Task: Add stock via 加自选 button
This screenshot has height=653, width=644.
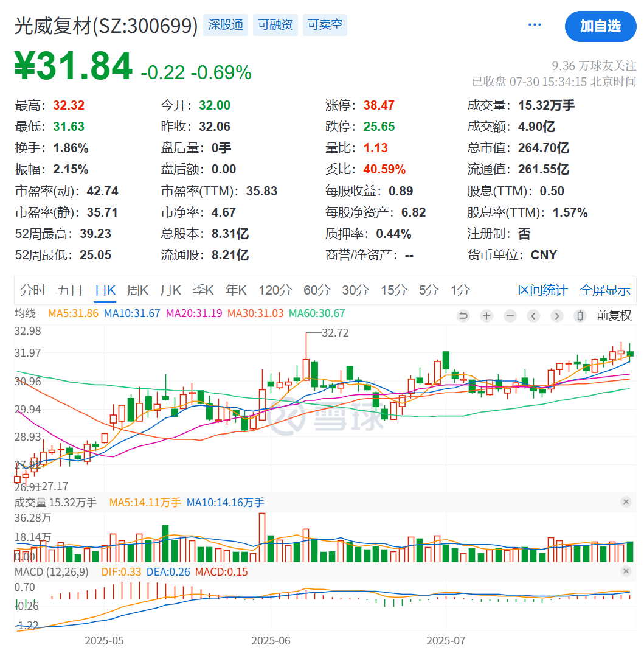Action: click(x=600, y=26)
